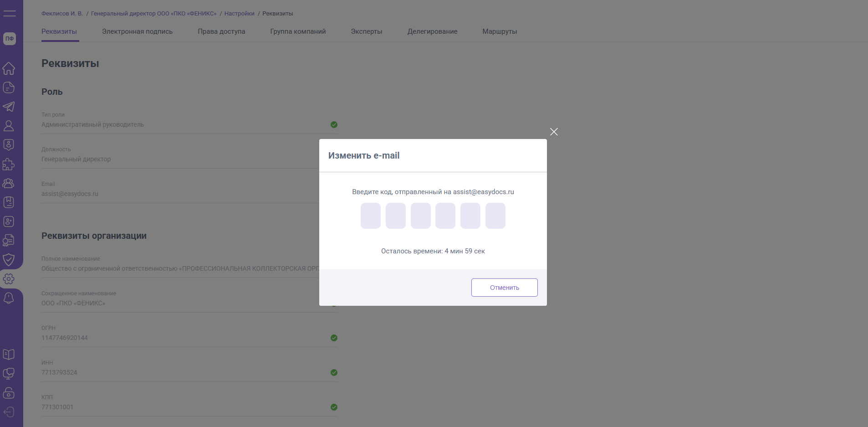
Task: Click the Настройки breadcrumb link
Action: (x=239, y=14)
